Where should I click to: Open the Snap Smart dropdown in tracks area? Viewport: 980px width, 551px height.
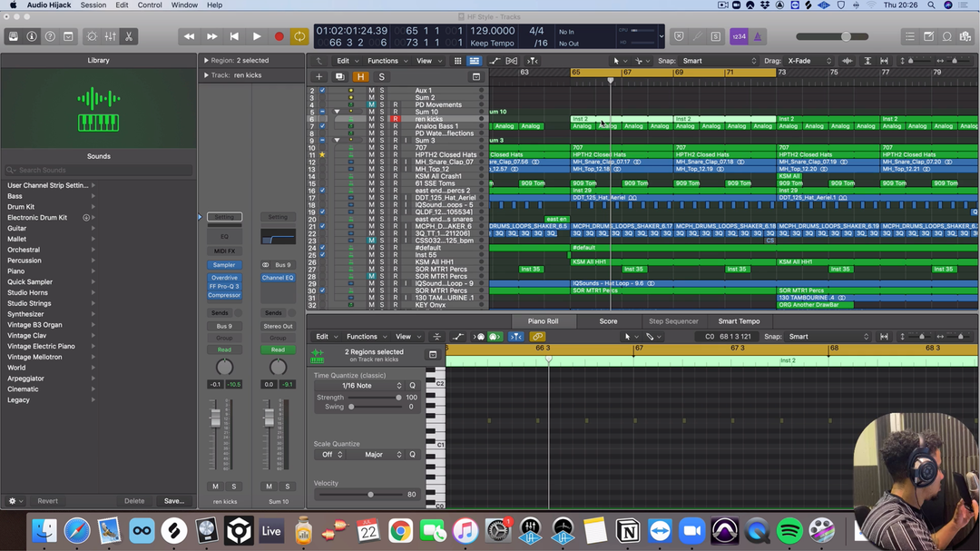[720, 61]
